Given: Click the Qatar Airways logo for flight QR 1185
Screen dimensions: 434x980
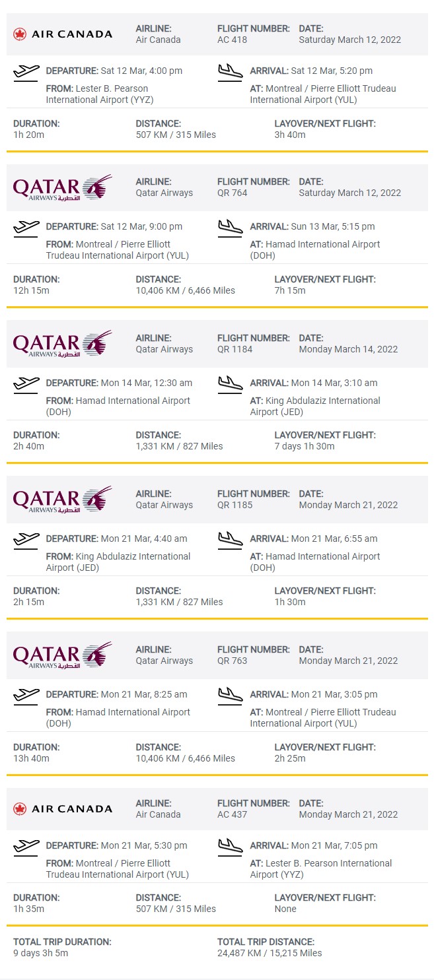Looking at the screenshot, I should (x=63, y=500).
